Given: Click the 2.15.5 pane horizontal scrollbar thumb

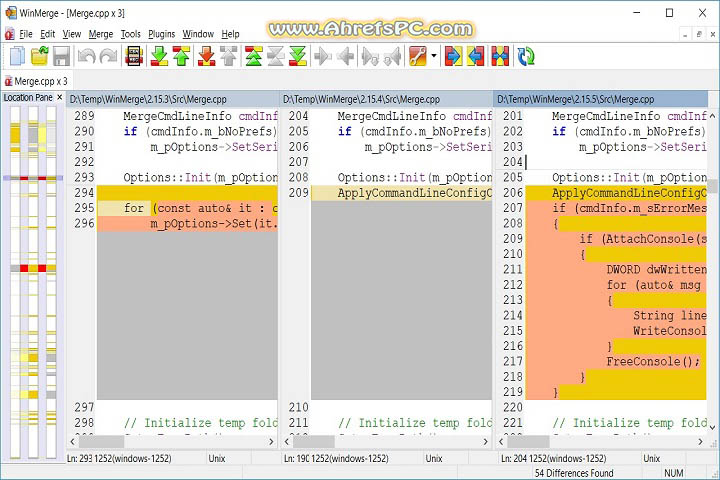Looking at the screenshot, I should tap(528, 442).
